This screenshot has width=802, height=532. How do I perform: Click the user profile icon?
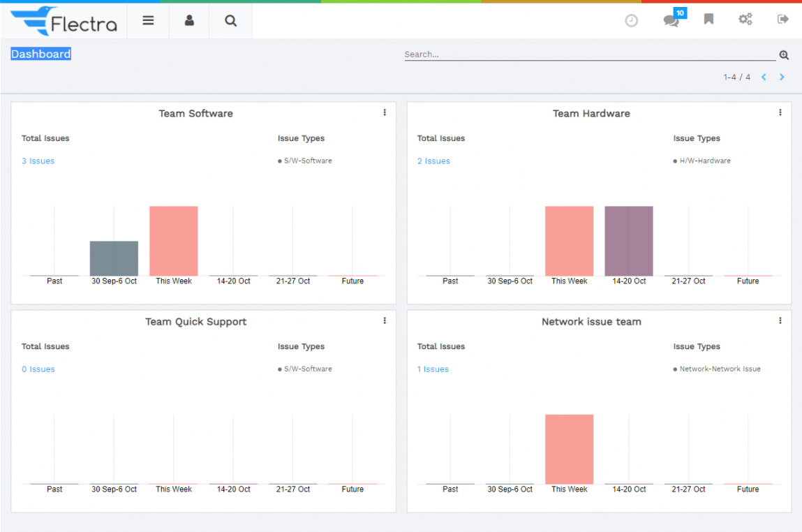(188, 20)
